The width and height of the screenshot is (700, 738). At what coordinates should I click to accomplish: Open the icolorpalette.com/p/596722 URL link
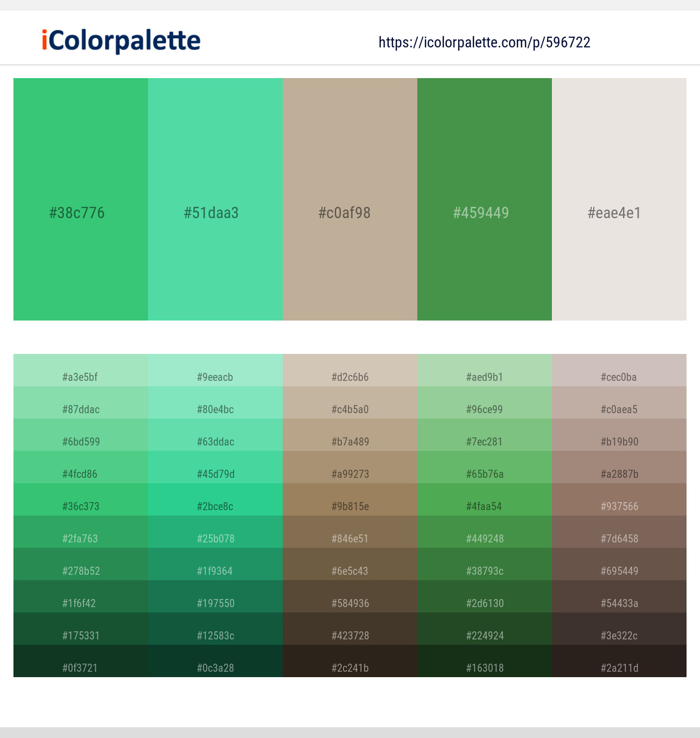[x=484, y=43]
